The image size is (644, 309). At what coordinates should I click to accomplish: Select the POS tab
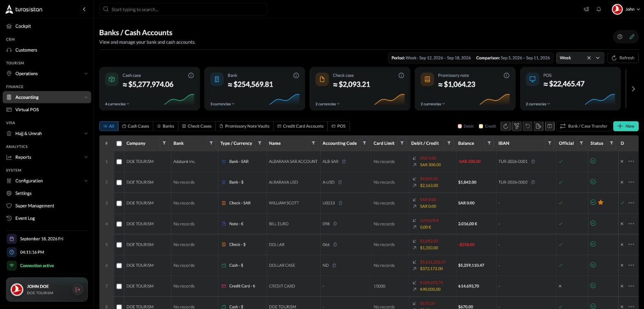(x=338, y=126)
